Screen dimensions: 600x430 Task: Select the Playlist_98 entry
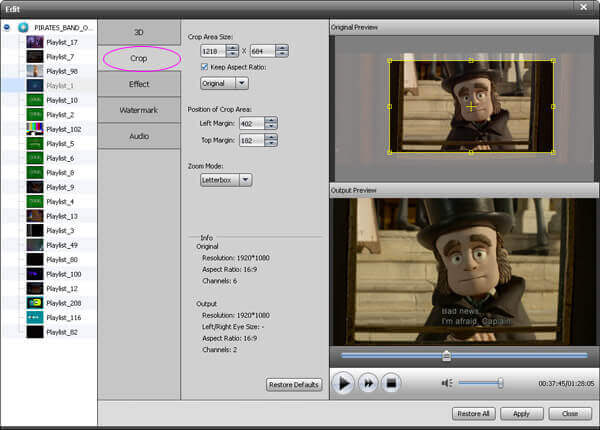point(62,71)
